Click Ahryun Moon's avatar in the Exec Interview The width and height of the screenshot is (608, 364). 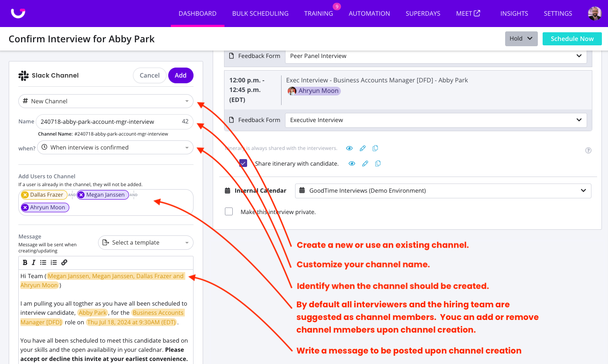point(292,91)
